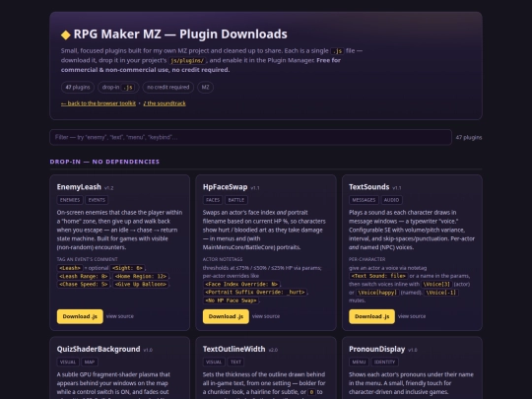Click the VISUAL tag on TextOutlineWidth
The height and width of the screenshot is (399, 532).
click(214, 362)
